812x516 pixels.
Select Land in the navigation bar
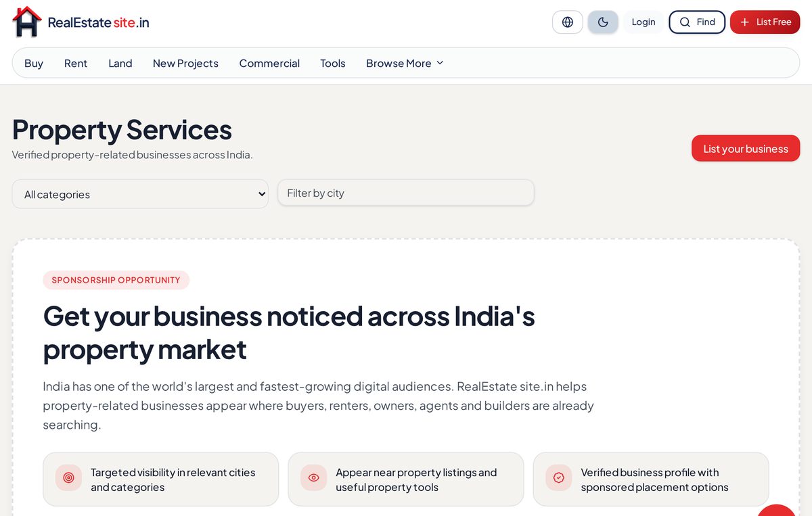tap(120, 63)
